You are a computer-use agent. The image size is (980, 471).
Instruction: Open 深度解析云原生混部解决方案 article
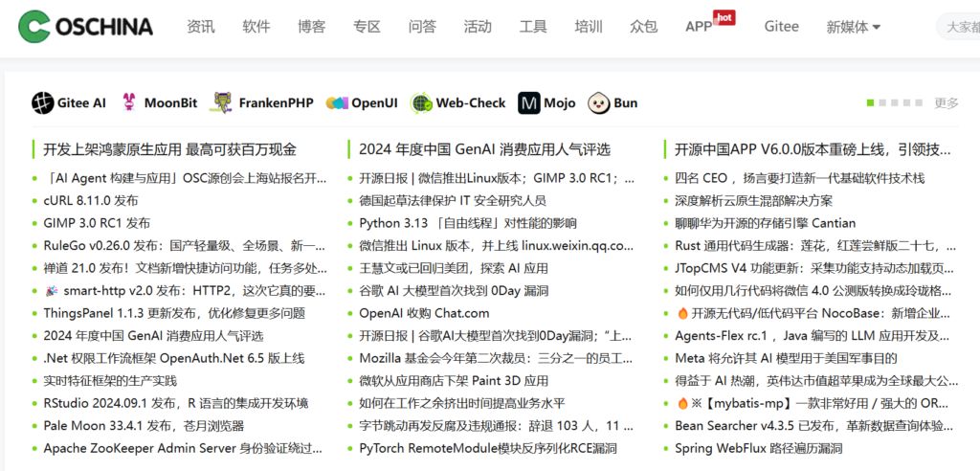click(x=754, y=201)
